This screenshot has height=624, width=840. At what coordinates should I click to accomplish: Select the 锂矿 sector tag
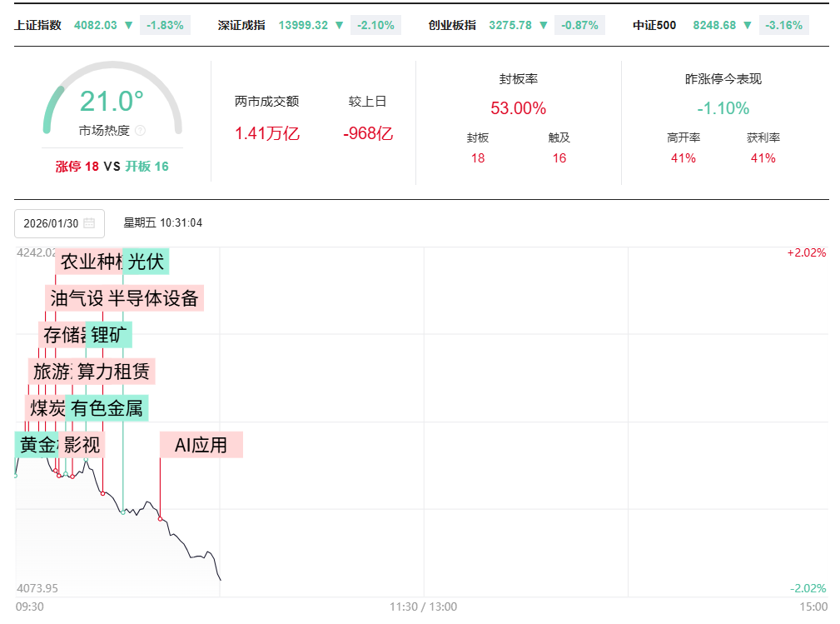pos(110,335)
